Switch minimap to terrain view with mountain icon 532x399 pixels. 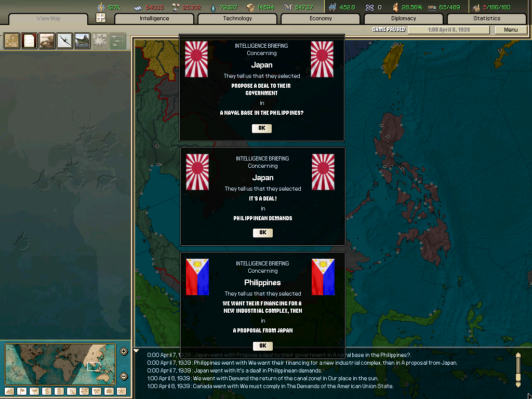click(x=9, y=391)
